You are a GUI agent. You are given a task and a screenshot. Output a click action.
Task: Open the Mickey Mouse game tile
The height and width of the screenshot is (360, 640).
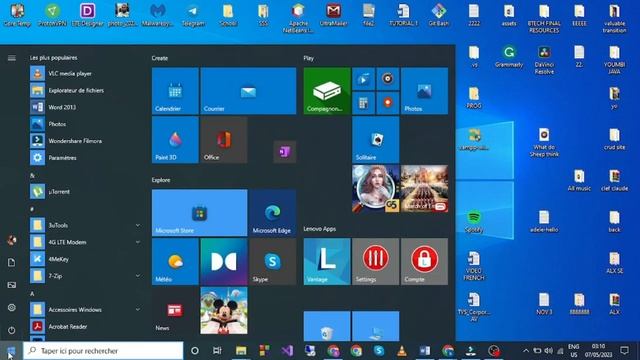pyautogui.click(x=224, y=310)
